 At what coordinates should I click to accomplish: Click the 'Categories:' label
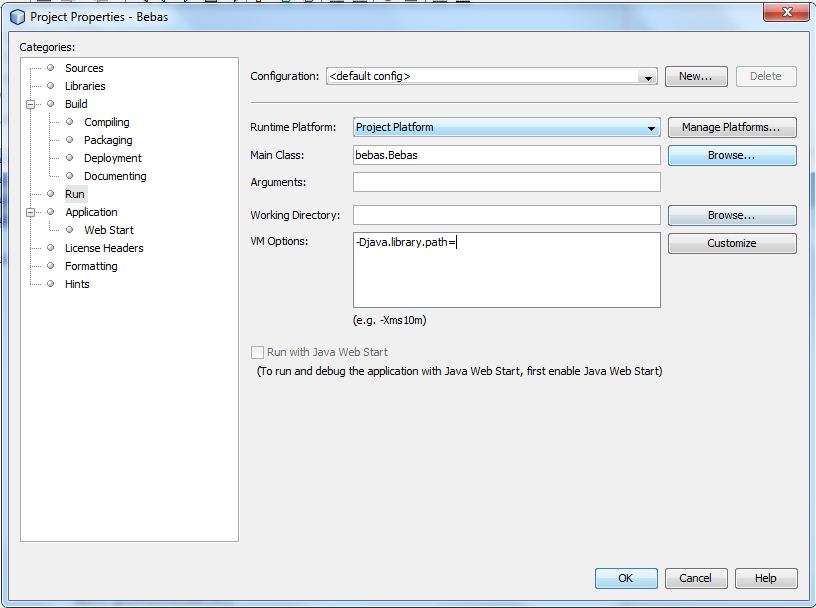point(47,47)
